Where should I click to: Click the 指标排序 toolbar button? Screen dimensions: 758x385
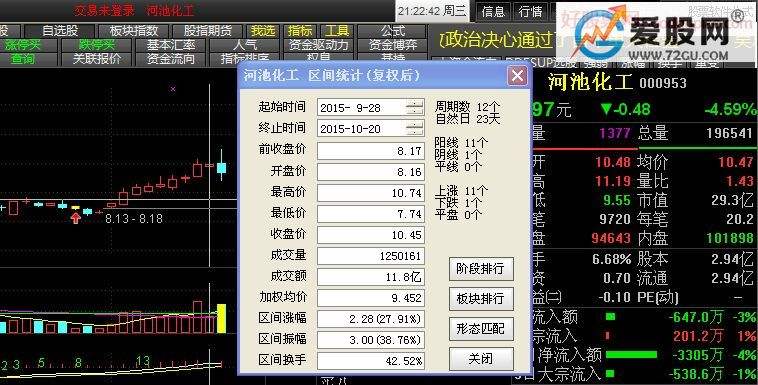click(x=245, y=59)
